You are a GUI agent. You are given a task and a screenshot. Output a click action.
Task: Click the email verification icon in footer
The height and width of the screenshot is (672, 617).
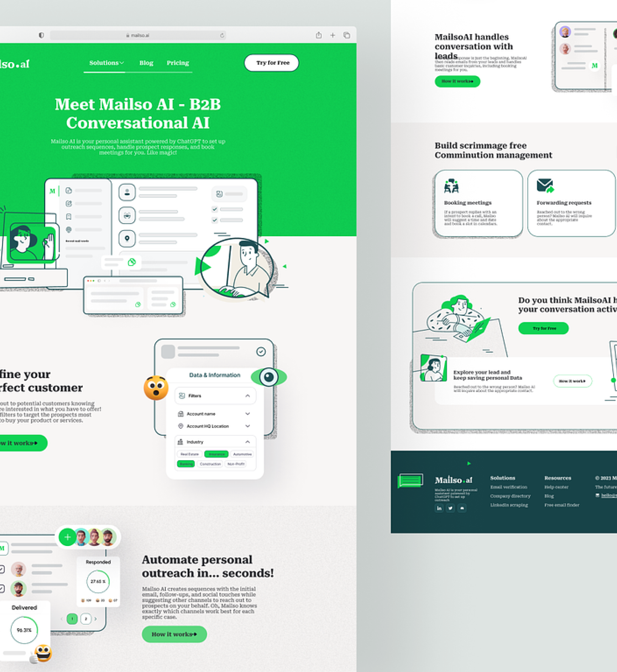[509, 488]
